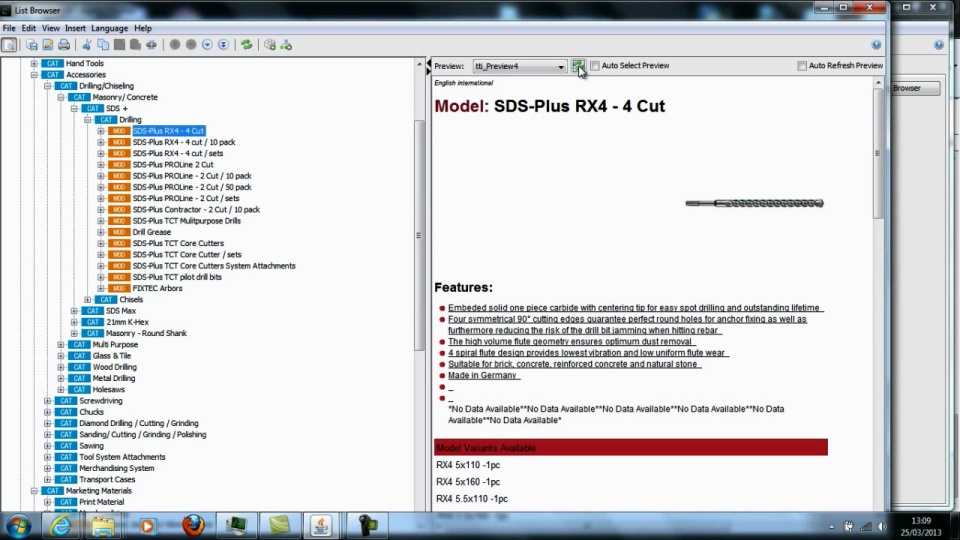Open the Language menu
The image size is (960, 540).
point(110,28)
